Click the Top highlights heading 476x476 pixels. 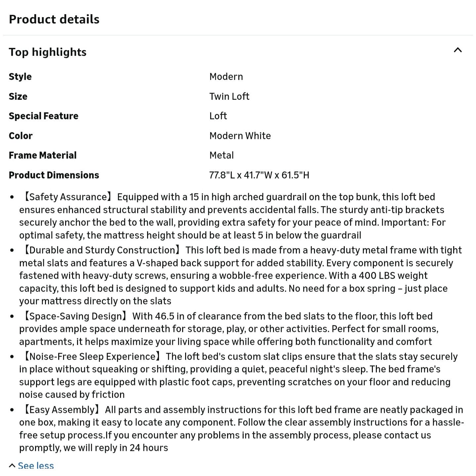pyautogui.click(x=48, y=52)
